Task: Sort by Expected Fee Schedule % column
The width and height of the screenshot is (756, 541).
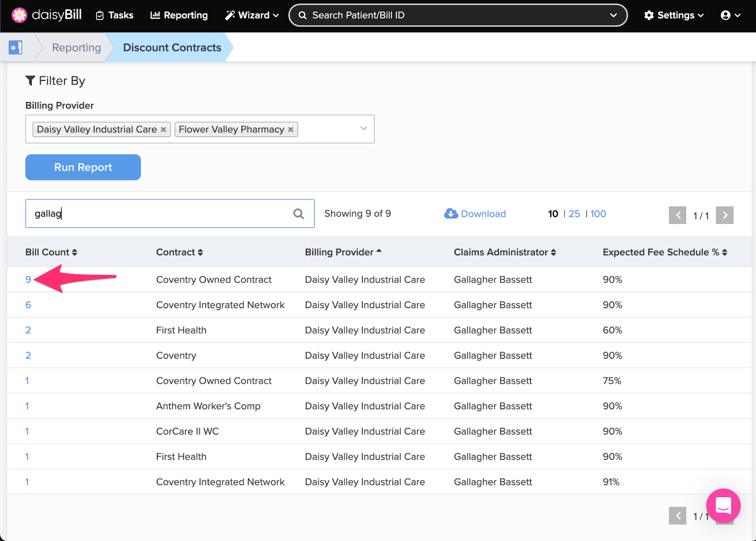Action: click(665, 252)
